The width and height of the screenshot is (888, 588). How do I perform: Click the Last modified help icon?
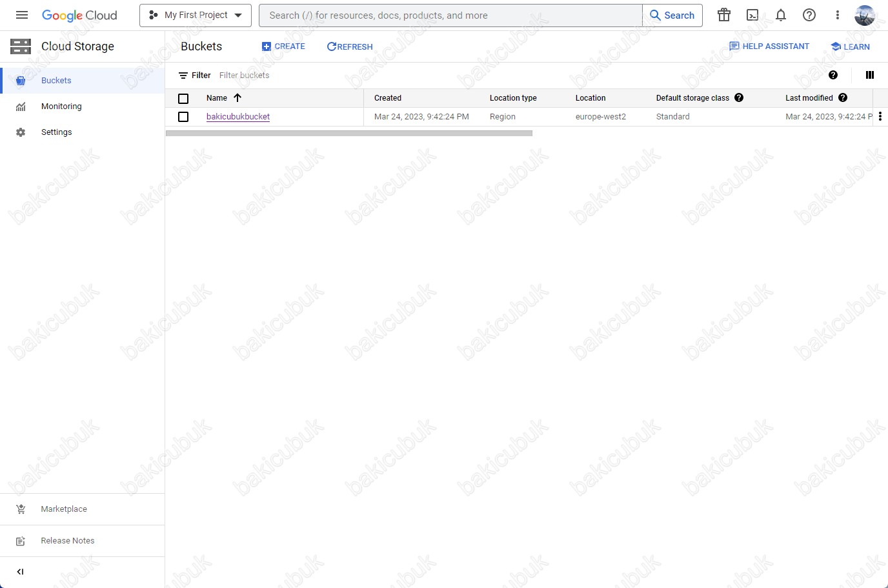point(843,97)
